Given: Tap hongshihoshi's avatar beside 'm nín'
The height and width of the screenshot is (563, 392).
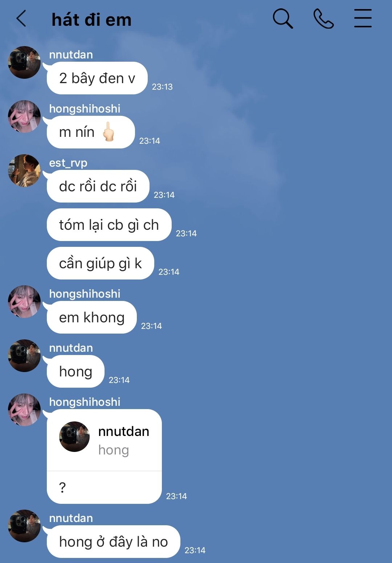Looking at the screenshot, I should pos(24,117).
